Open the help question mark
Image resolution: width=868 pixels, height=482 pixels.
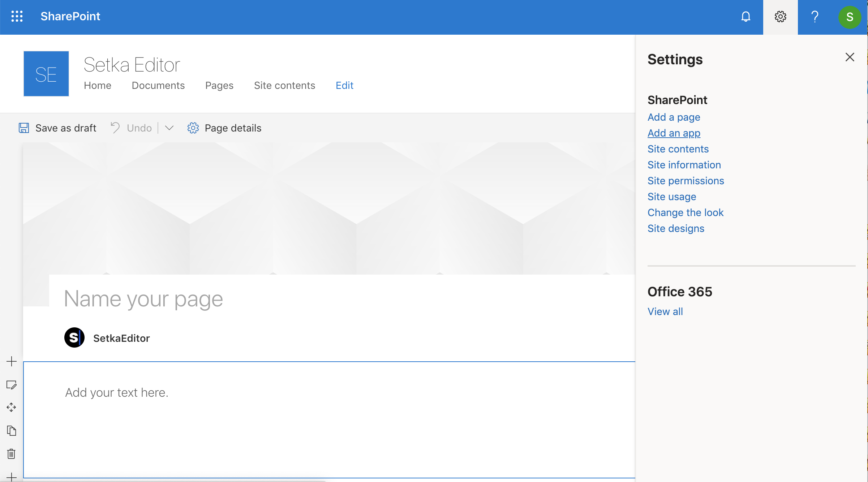tap(815, 17)
